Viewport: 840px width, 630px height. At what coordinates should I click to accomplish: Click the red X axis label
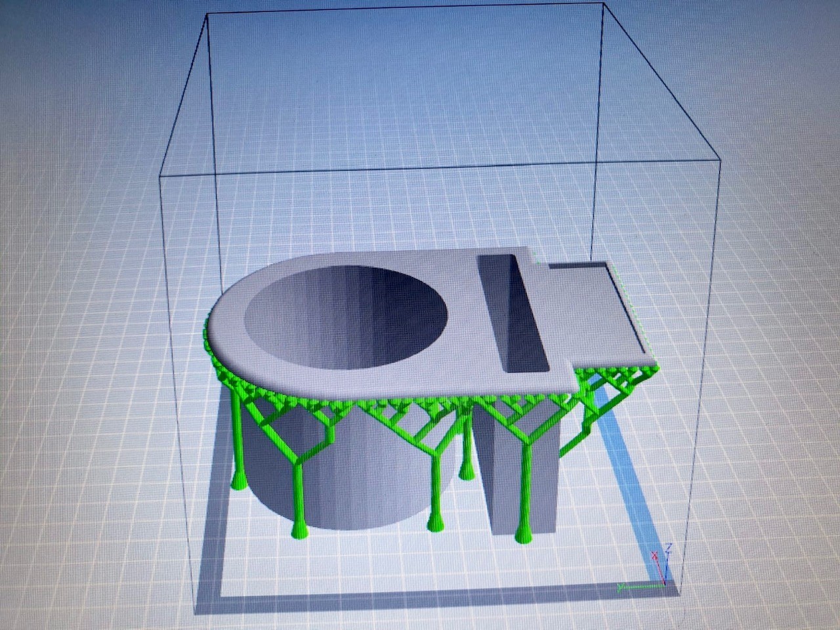pyautogui.click(x=654, y=556)
